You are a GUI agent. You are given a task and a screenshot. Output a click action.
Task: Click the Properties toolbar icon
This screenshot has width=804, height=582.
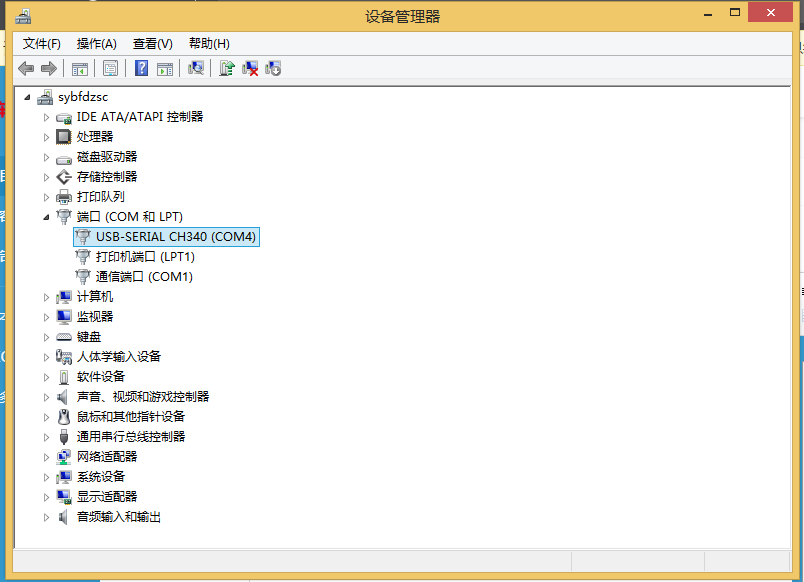[110, 68]
